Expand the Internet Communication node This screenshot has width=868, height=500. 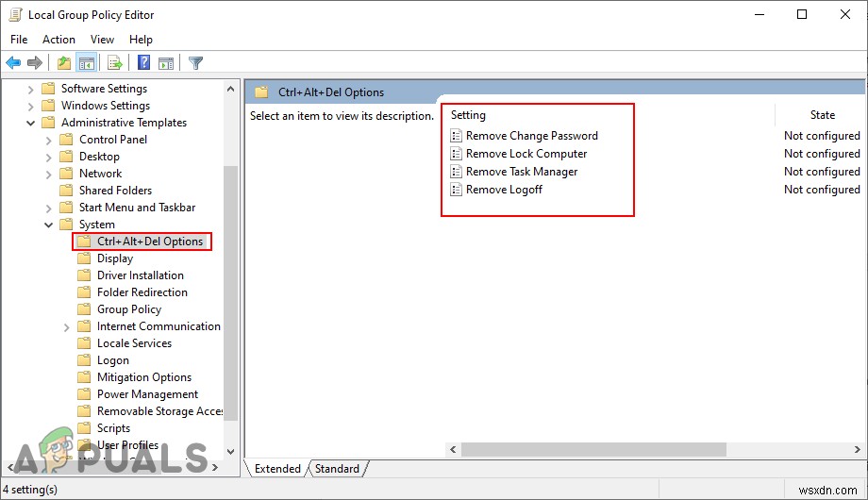pos(66,327)
